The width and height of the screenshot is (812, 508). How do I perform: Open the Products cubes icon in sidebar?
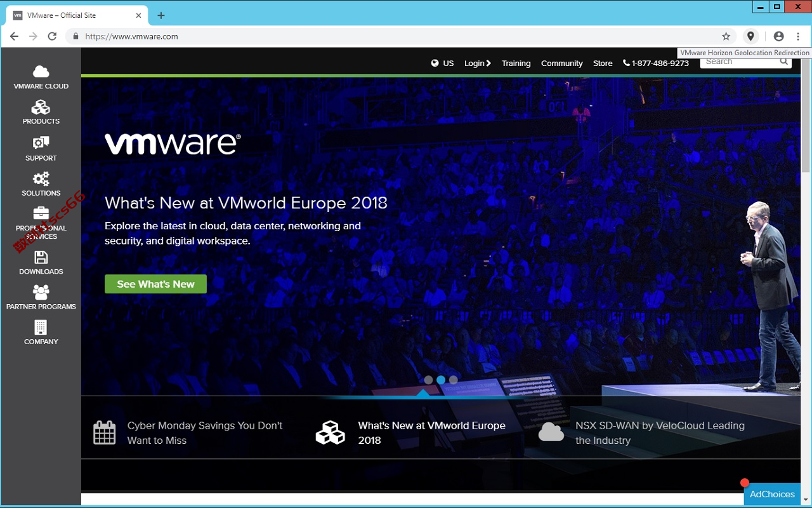click(41, 107)
